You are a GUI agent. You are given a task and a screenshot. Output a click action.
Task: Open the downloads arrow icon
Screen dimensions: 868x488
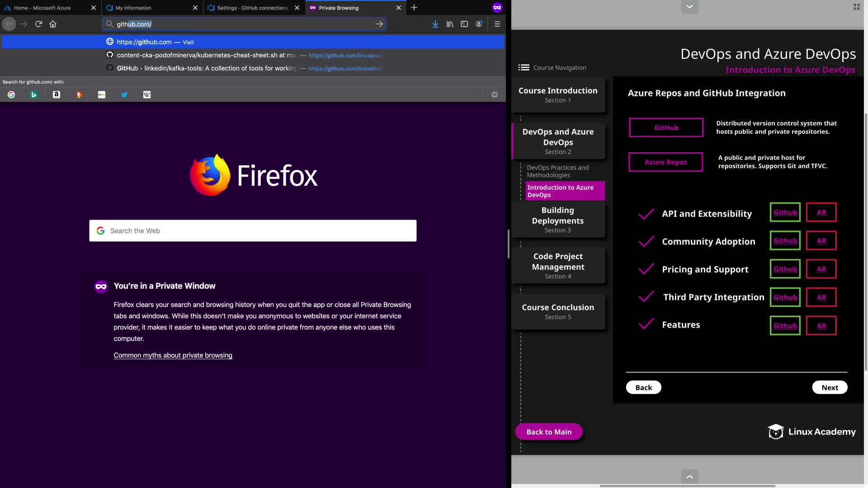[435, 24]
